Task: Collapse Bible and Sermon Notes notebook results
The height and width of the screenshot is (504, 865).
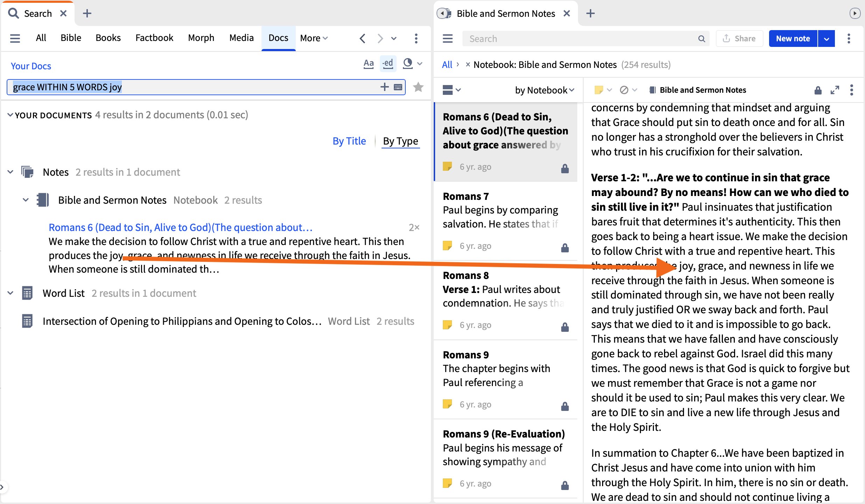Action: (26, 200)
